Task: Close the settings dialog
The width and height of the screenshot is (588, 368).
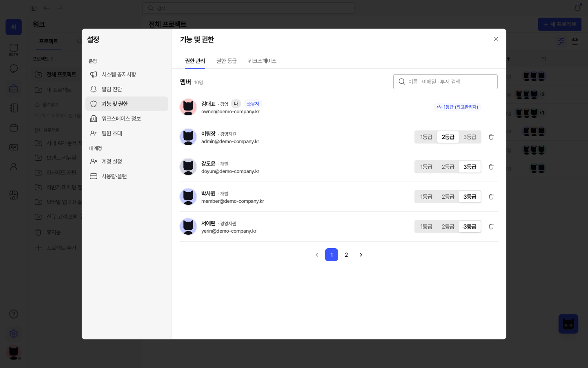Action: tap(496, 39)
